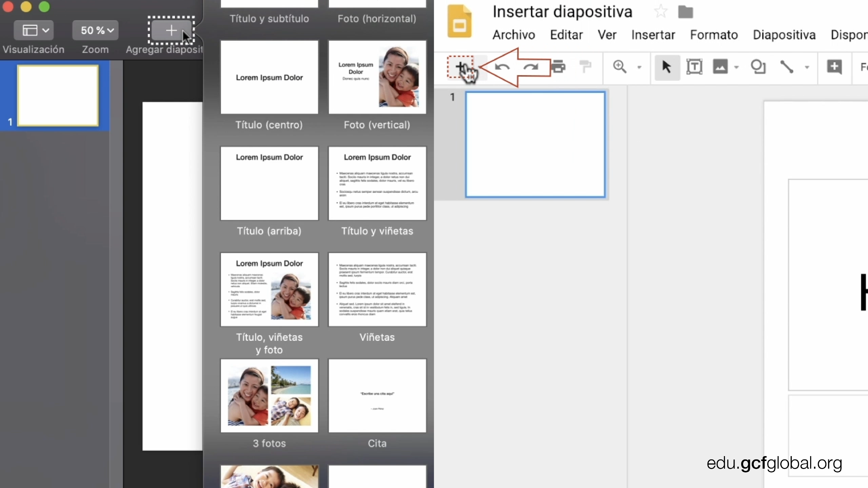This screenshot has height=488, width=868.
Task: Click the Google Slides new slide plus button
Action: click(460, 67)
